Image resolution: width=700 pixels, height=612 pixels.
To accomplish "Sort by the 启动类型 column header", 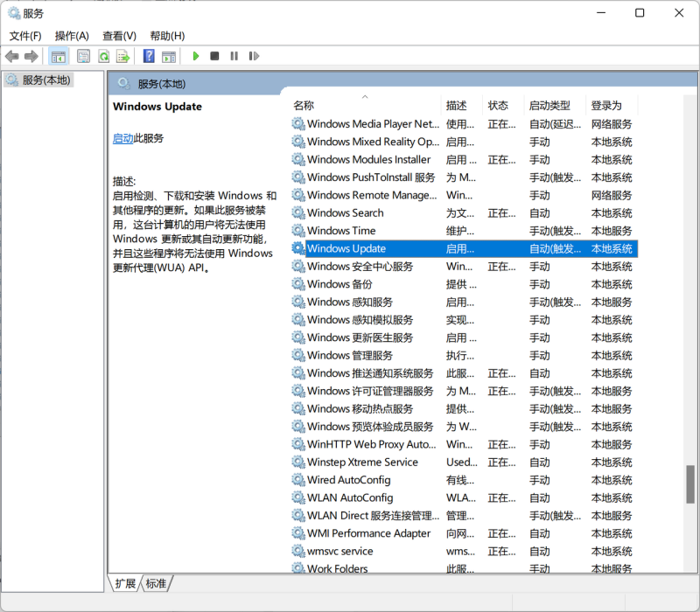I will click(x=555, y=106).
